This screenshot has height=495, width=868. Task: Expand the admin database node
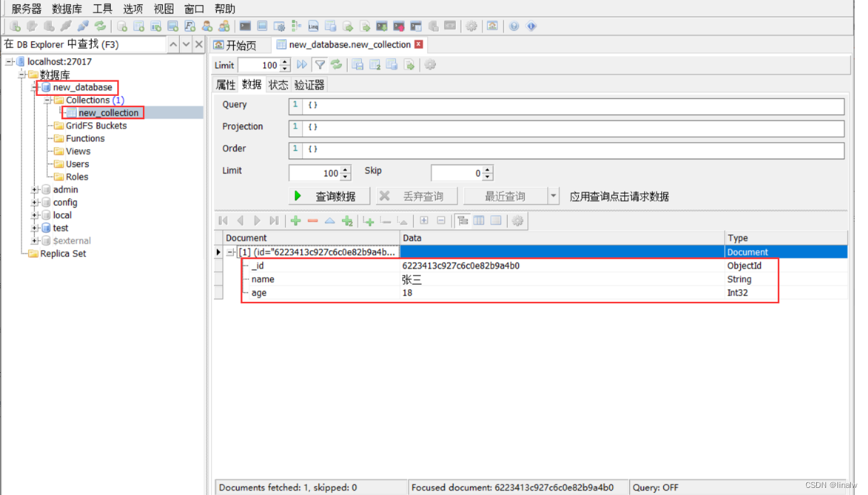pos(36,190)
